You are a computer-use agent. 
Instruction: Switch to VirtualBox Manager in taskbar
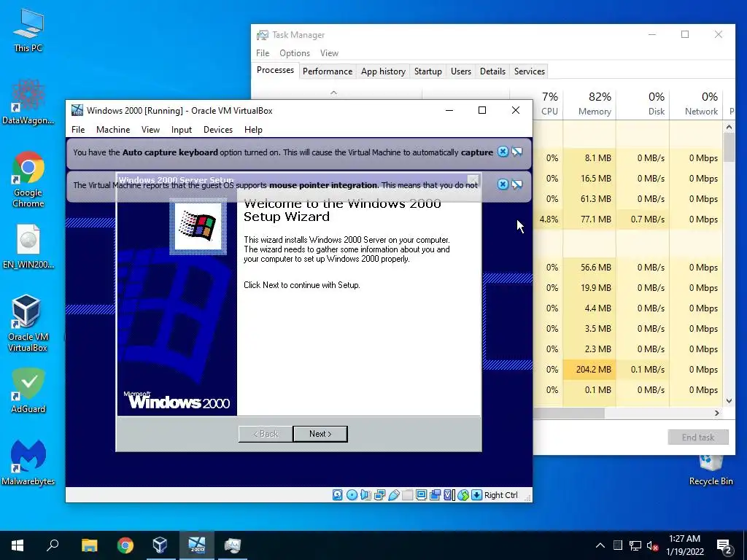[x=160, y=545]
